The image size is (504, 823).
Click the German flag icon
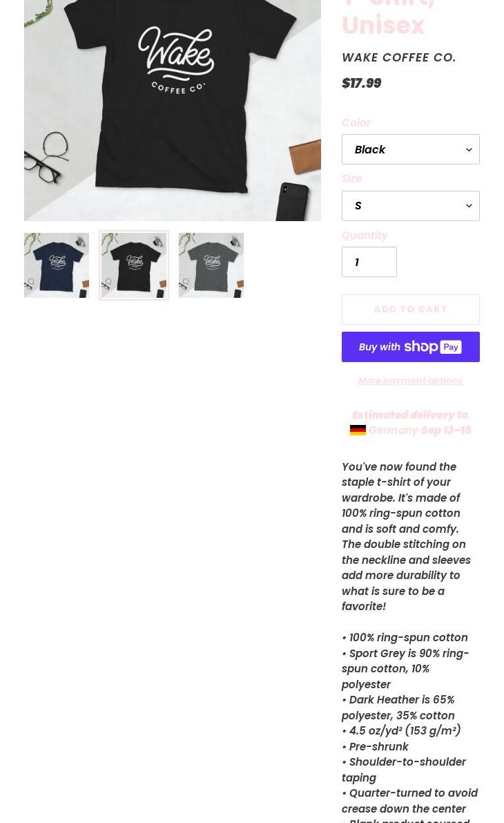(x=358, y=430)
